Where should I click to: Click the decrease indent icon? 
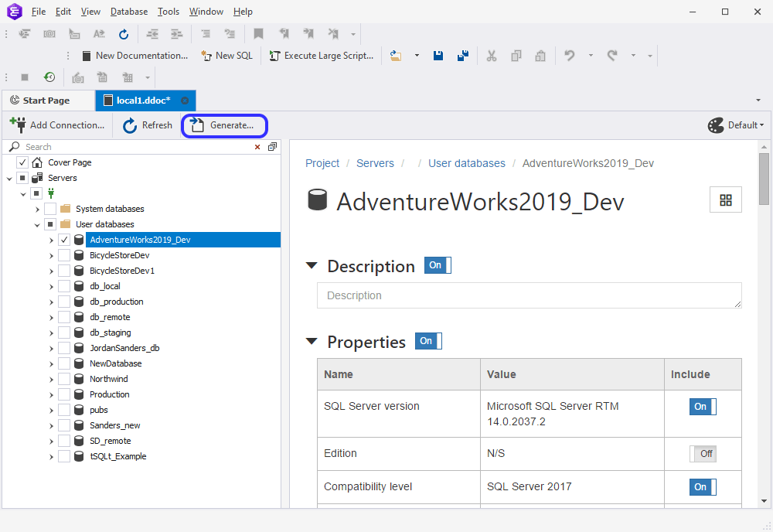click(152, 34)
